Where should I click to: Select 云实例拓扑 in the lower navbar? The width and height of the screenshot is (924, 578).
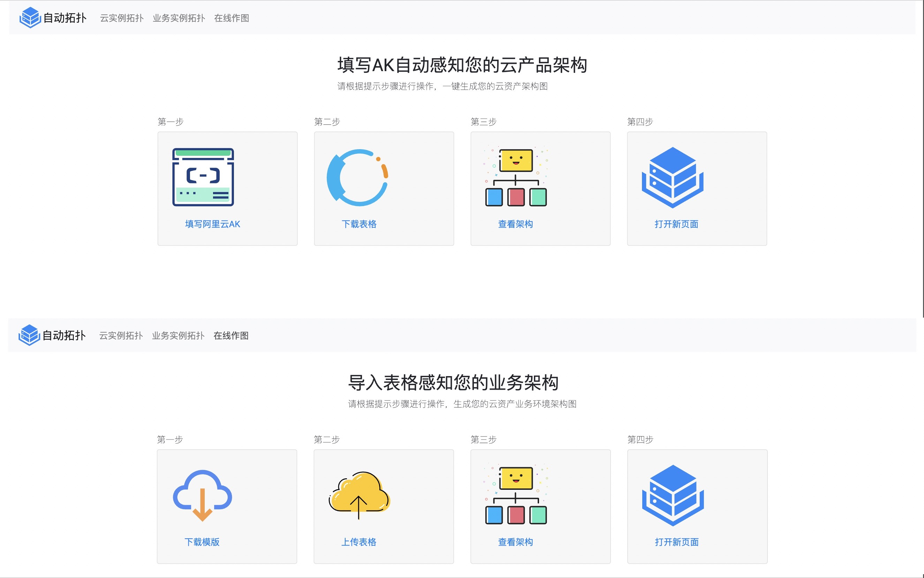(x=121, y=336)
